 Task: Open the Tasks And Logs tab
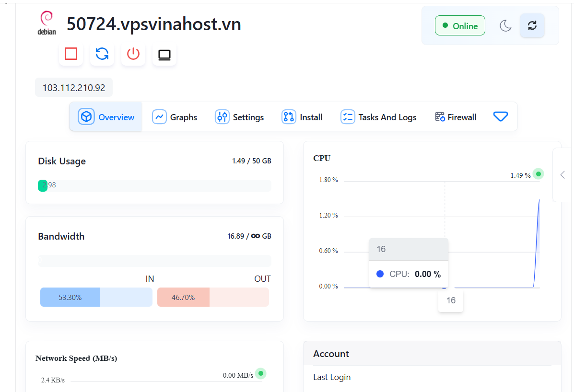pos(379,116)
